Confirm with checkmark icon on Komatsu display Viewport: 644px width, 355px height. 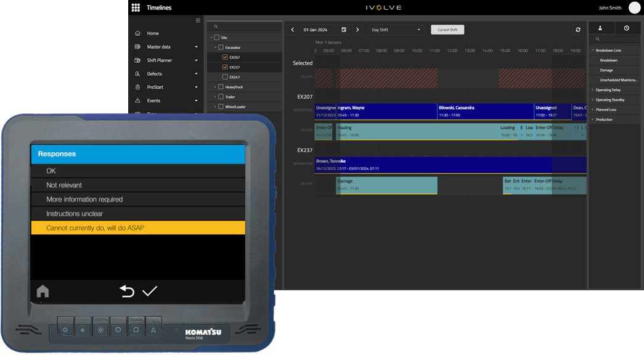(x=150, y=292)
